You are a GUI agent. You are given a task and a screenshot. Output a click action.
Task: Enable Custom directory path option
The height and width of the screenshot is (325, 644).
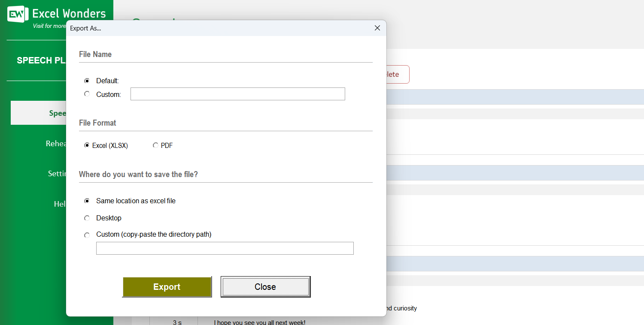point(87,235)
